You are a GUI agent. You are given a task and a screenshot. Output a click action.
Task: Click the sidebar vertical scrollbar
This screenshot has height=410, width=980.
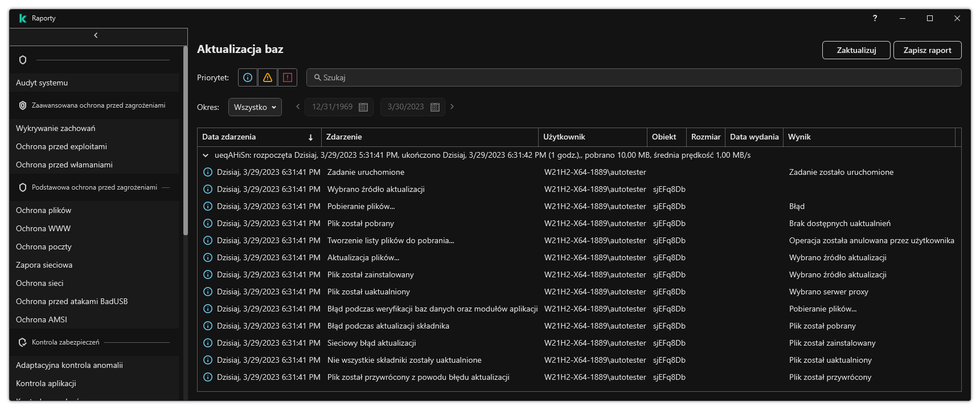185,142
